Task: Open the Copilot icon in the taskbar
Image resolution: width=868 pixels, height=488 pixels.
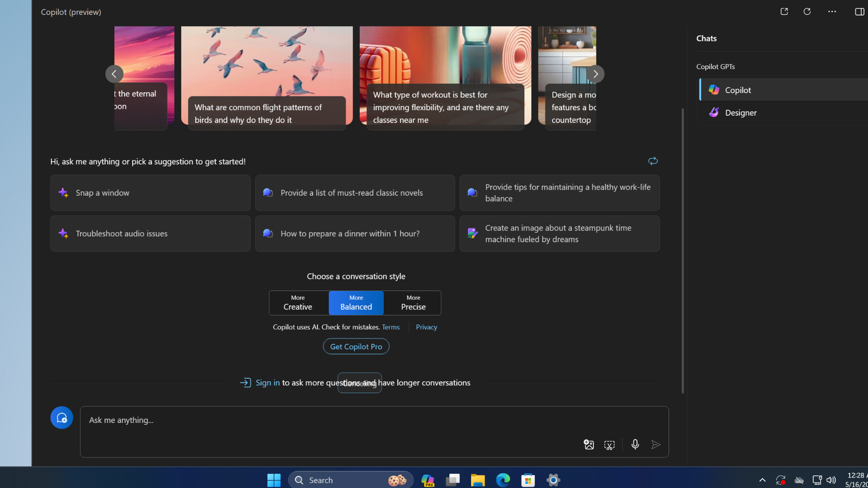Action: coord(427,480)
